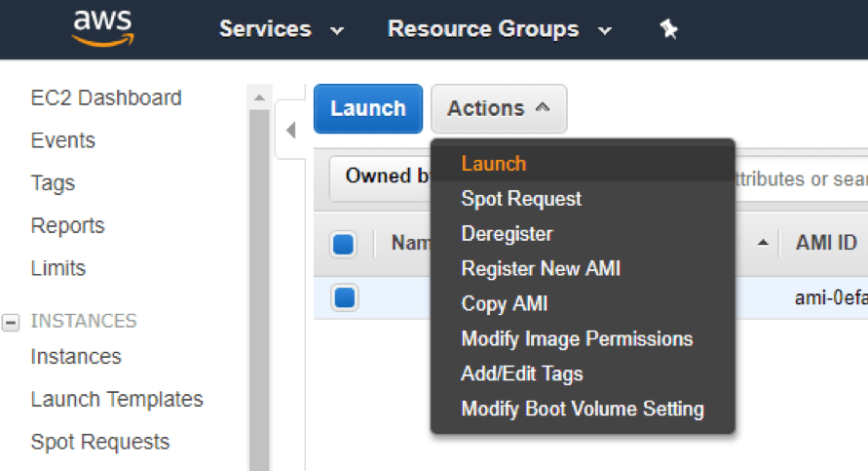Toggle the select-all checkbox in table header
Image resolution: width=868 pixels, height=471 pixels.
[x=343, y=244]
